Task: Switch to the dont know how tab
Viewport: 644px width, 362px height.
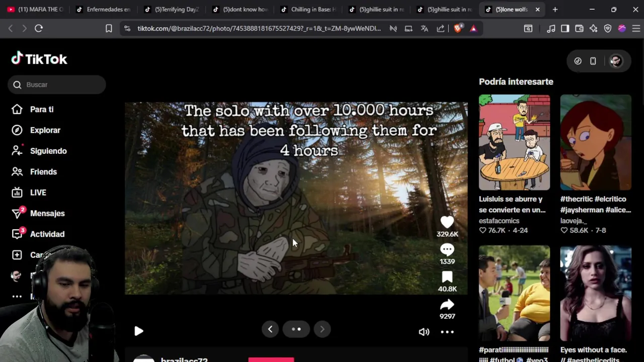Action: (x=240, y=9)
